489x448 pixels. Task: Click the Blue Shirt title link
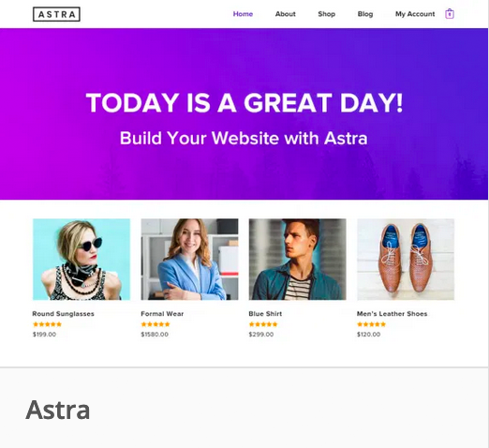(265, 314)
